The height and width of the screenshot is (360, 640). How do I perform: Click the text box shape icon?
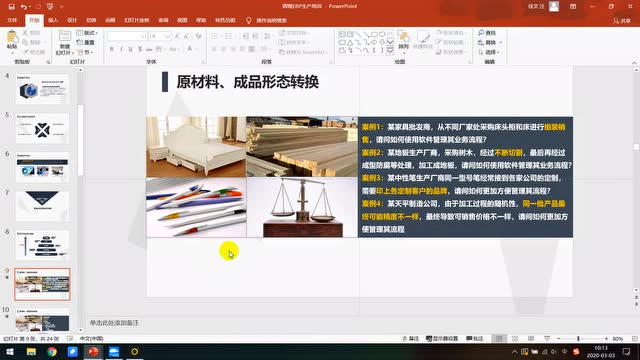click(342, 34)
